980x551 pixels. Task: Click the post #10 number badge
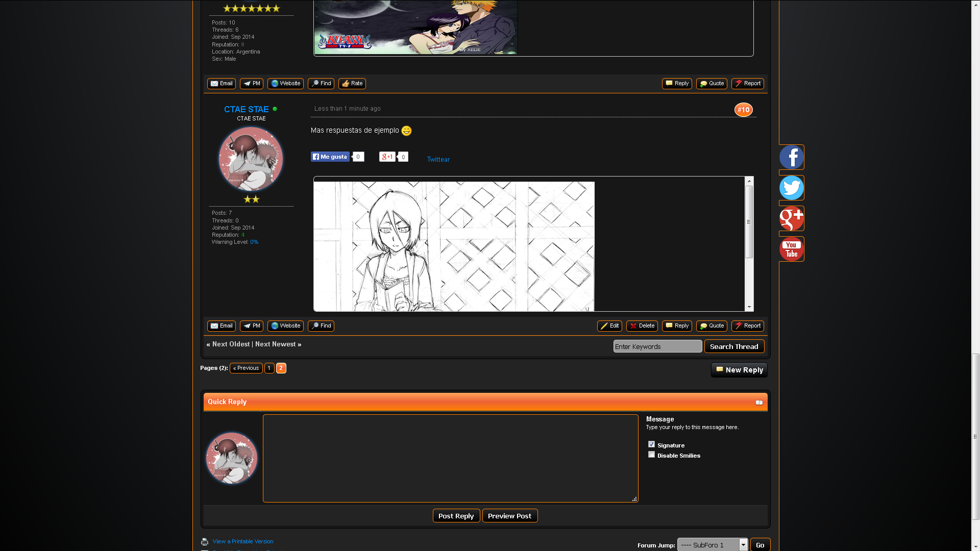click(743, 110)
